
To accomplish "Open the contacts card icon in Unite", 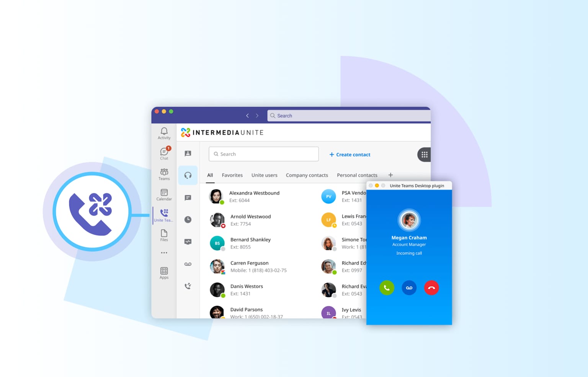I will (188, 153).
